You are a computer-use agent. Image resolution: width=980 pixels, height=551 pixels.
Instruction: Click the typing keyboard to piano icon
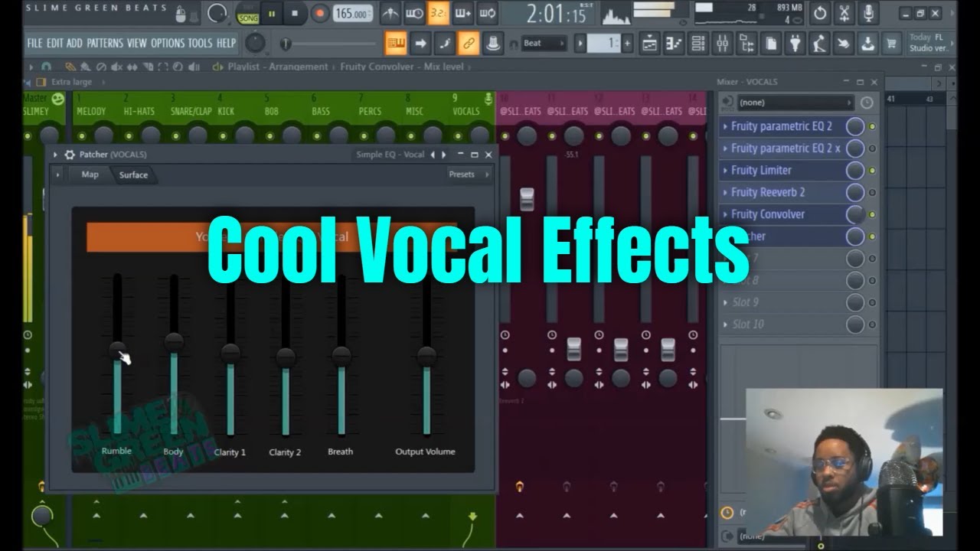pyautogui.click(x=396, y=44)
